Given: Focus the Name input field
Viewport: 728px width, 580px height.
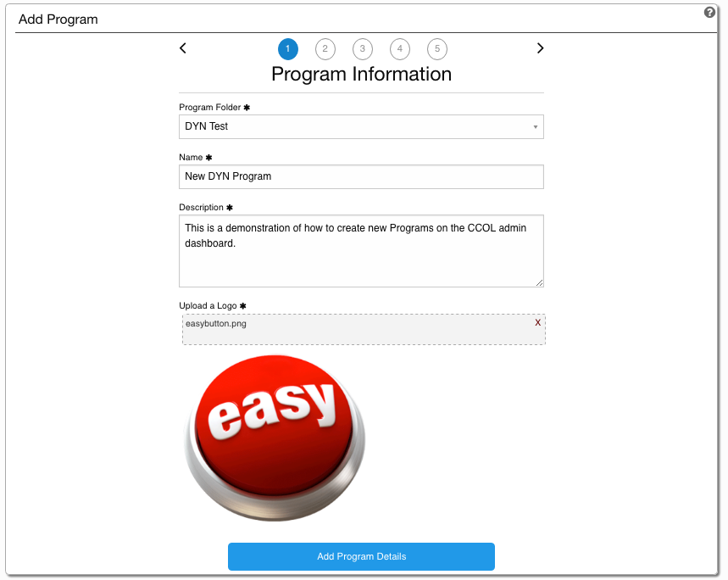Looking at the screenshot, I should (x=361, y=177).
